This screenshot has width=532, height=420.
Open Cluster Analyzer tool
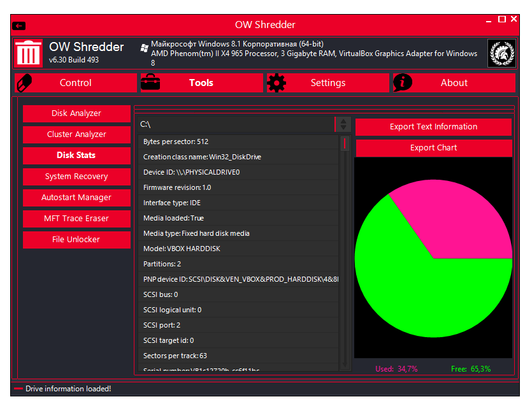point(76,134)
